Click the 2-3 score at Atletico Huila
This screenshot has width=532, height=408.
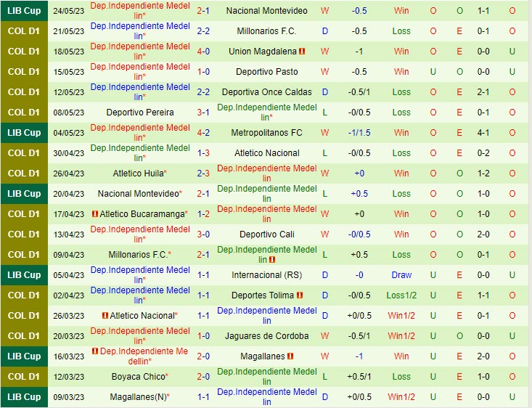tap(203, 173)
